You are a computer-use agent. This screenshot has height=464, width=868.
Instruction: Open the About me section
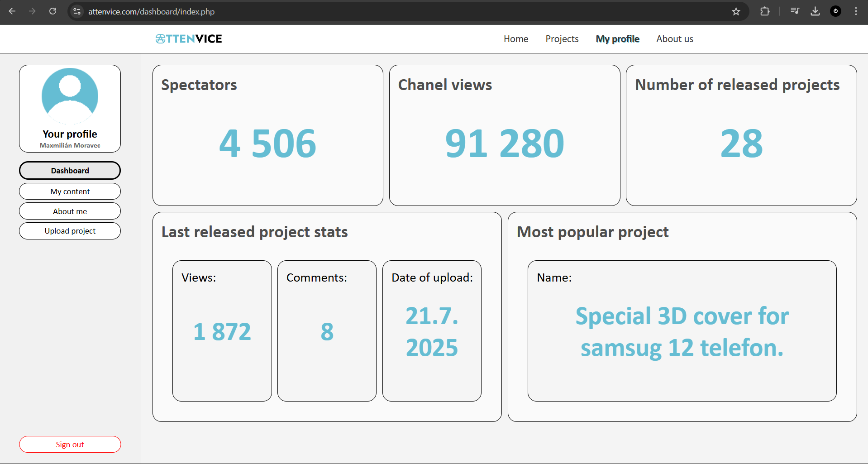(70, 211)
